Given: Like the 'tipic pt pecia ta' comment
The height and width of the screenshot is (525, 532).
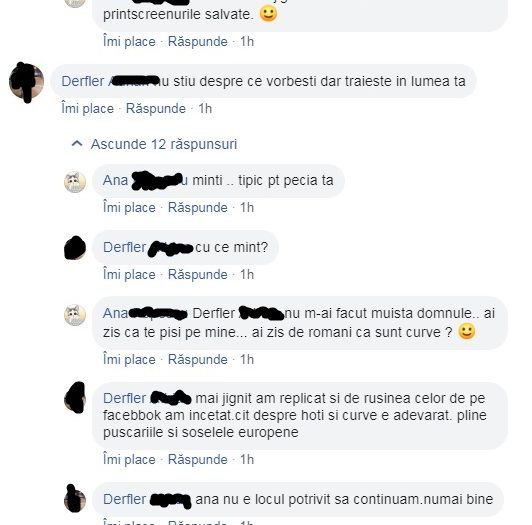Looking at the screenshot, I should coord(129,208).
